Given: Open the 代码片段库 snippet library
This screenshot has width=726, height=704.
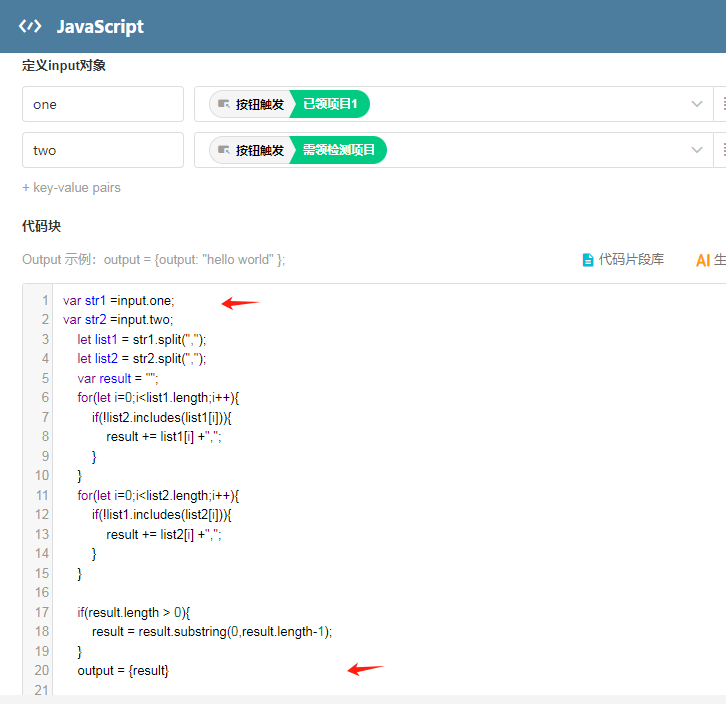Looking at the screenshot, I should click(x=630, y=260).
